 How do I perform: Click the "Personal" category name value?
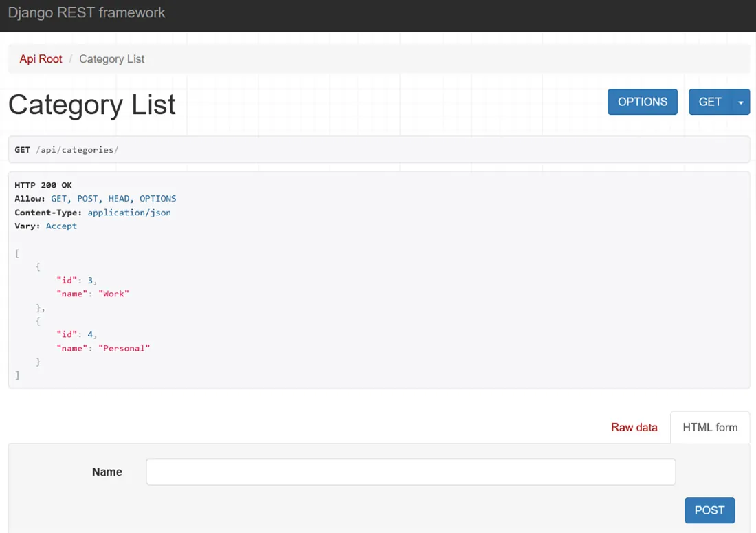pyautogui.click(x=124, y=348)
